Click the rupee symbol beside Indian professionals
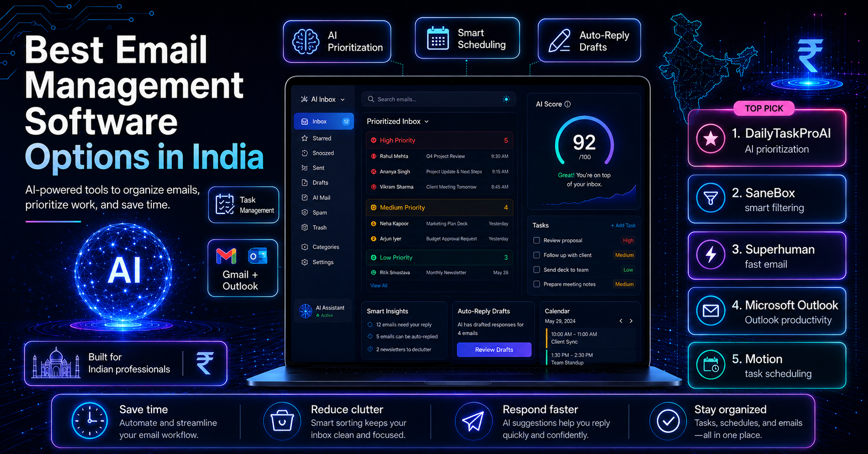 click(205, 363)
